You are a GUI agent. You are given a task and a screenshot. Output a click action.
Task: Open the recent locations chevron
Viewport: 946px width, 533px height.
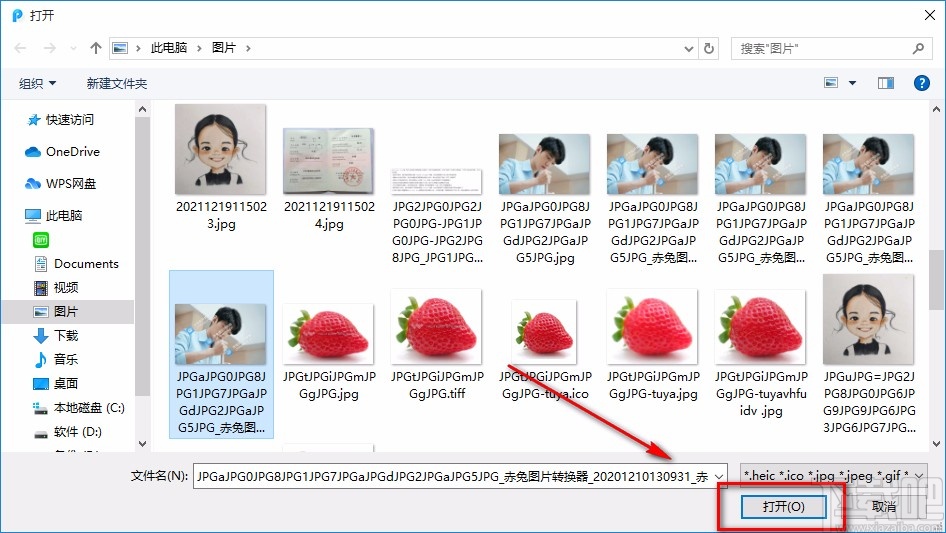point(73,48)
